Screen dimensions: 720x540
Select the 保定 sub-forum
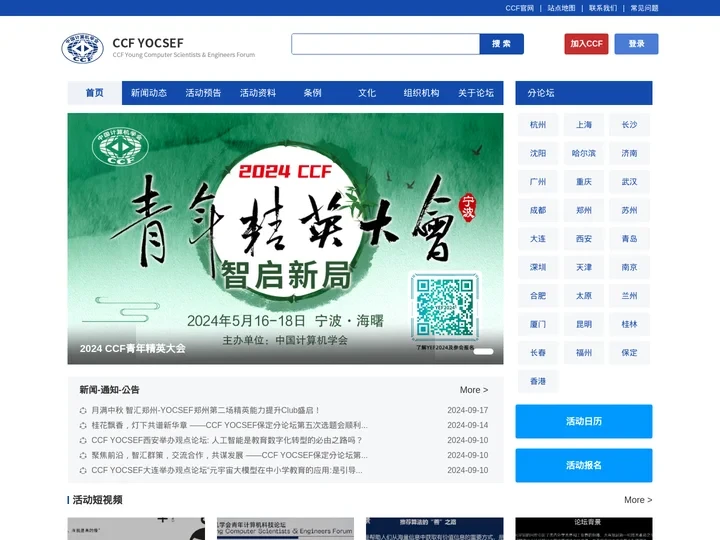pyautogui.click(x=630, y=353)
